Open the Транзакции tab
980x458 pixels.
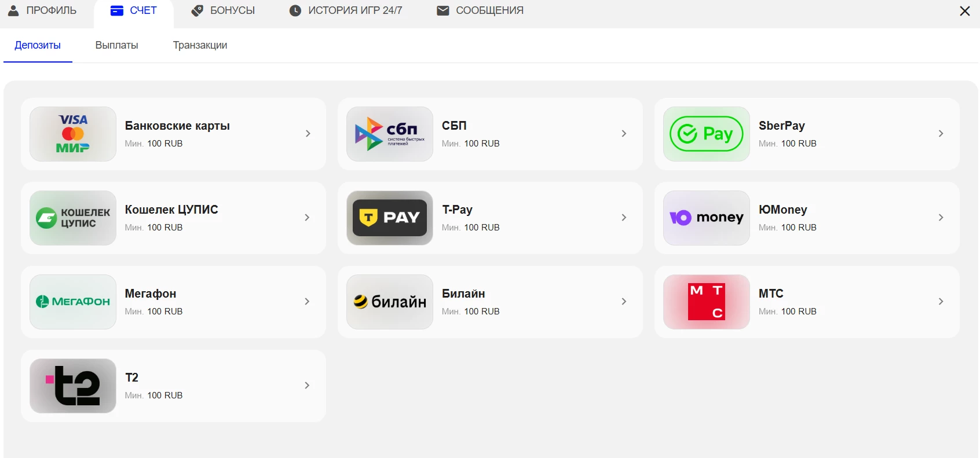200,45
